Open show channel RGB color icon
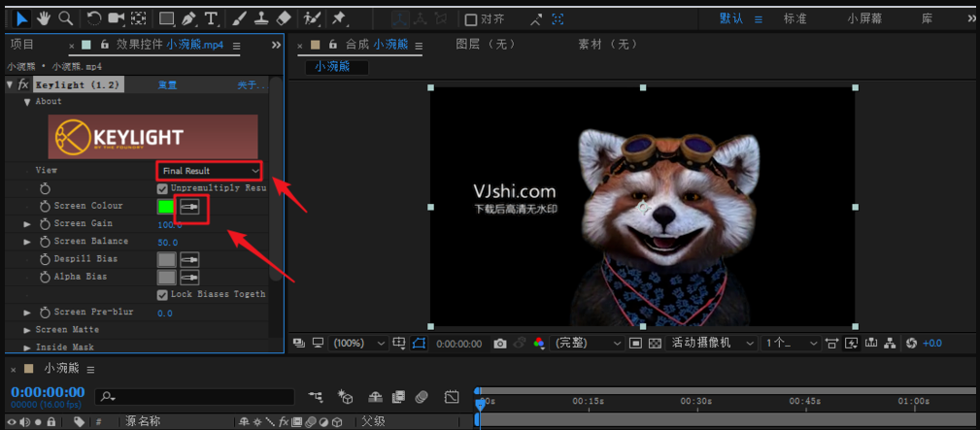Viewport: 980px width, 430px height. click(x=539, y=343)
